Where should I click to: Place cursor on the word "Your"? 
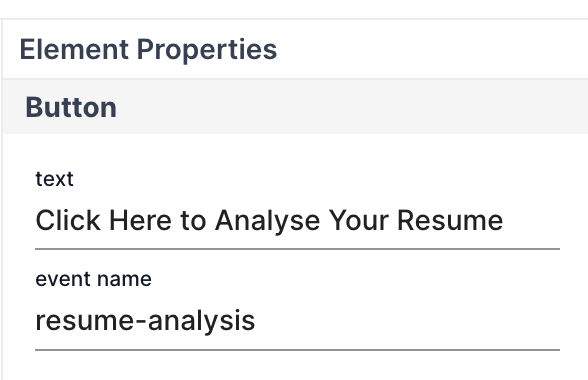358,221
